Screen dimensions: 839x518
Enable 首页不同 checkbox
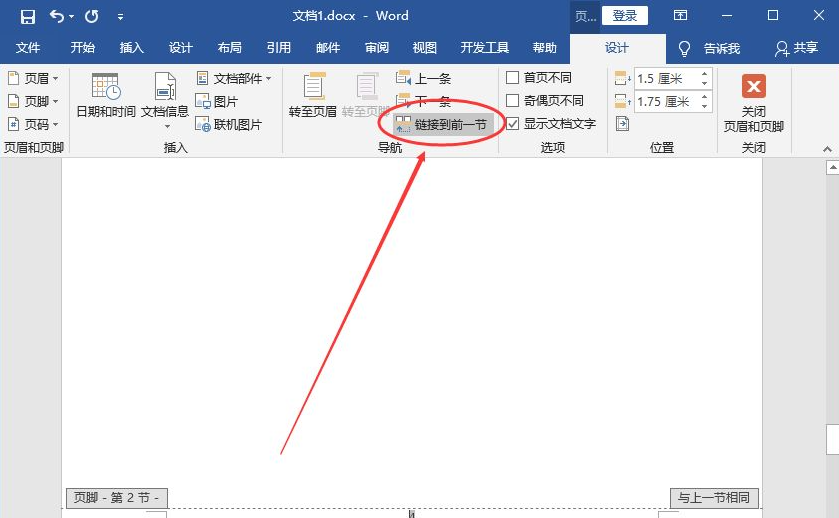click(x=513, y=78)
